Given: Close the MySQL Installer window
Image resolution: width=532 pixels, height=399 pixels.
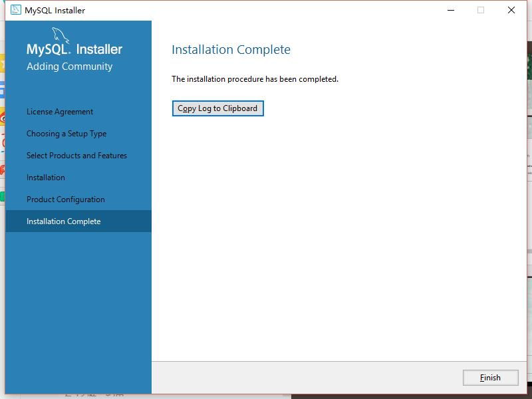Looking at the screenshot, I should 511,10.
